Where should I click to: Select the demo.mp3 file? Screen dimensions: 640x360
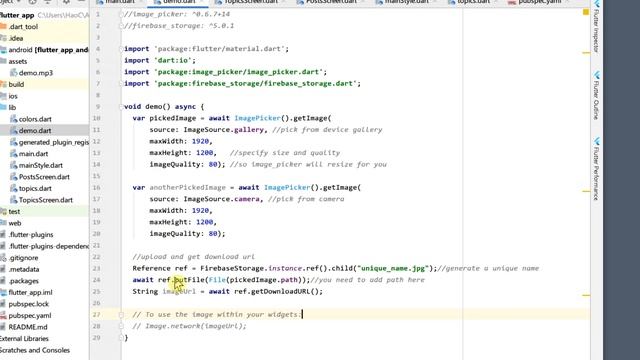(x=36, y=73)
